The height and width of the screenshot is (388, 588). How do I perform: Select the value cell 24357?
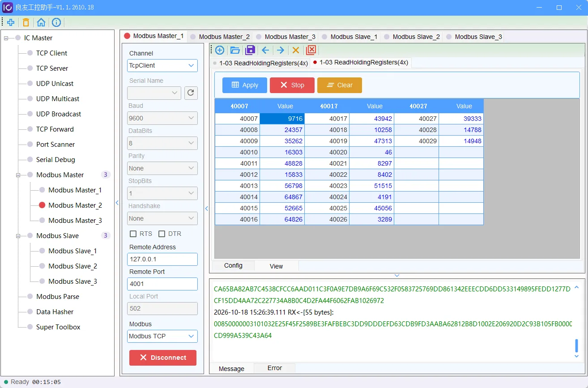(x=282, y=130)
